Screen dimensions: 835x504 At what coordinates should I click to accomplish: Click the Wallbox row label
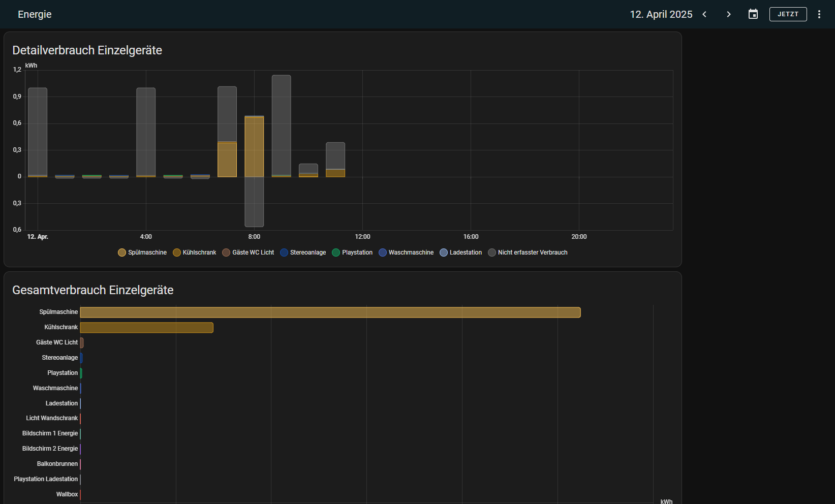[67, 494]
